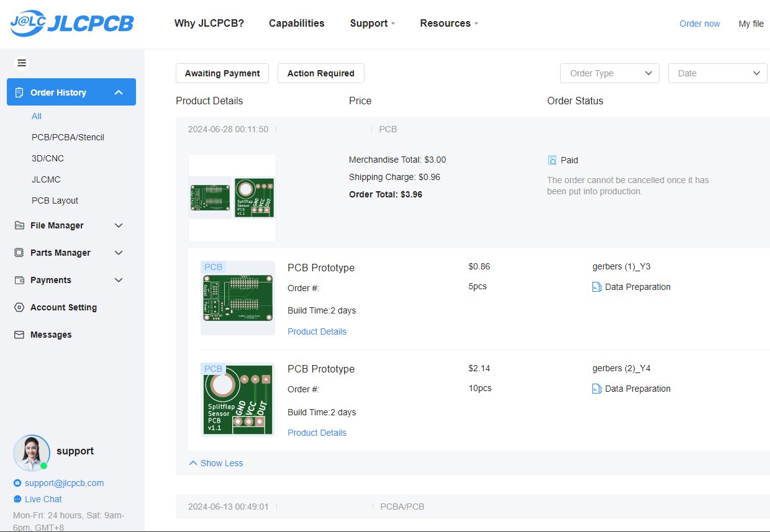Click the JLCPCB logo
Image resolution: width=770 pixels, height=532 pixels.
pos(72,24)
